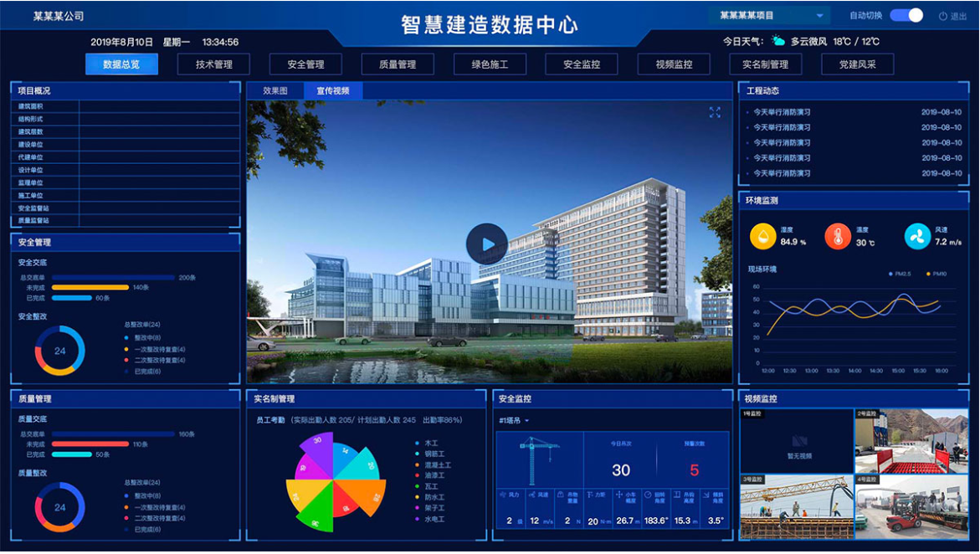Click the yellow humidity droplet icon
The image size is (980, 554).
[762, 235]
